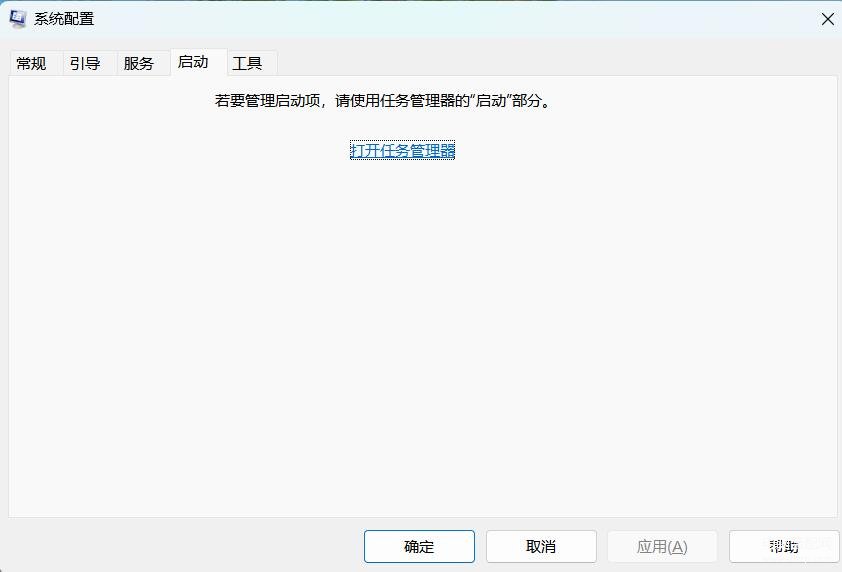Click the System Configuration title bar icon

(18, 19)
